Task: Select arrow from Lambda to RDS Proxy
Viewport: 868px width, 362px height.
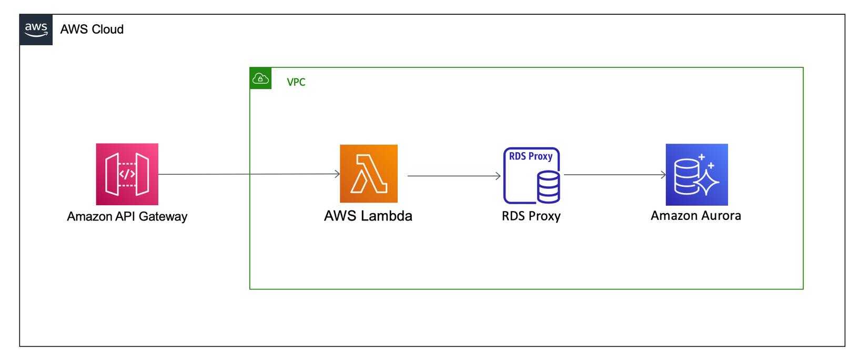Action: (x=453, y=176)
